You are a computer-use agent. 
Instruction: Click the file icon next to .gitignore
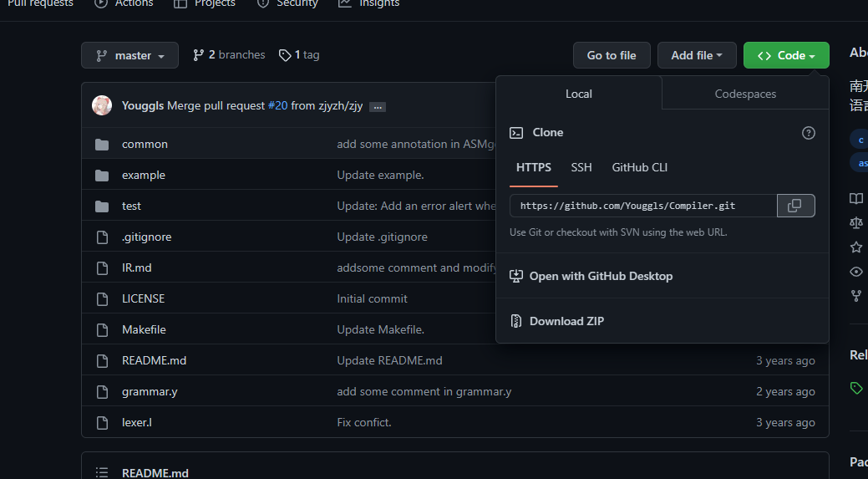coord(102,237)
